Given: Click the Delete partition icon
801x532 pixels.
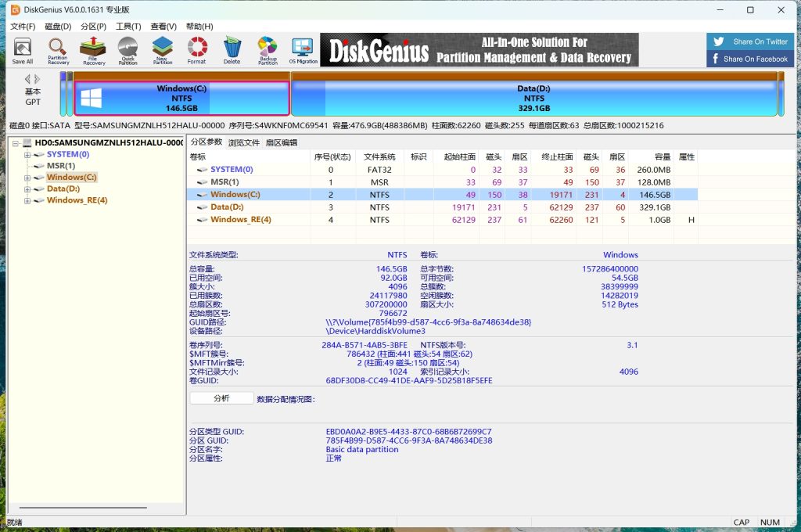Looking at the screenshot, I should point(232,51).
